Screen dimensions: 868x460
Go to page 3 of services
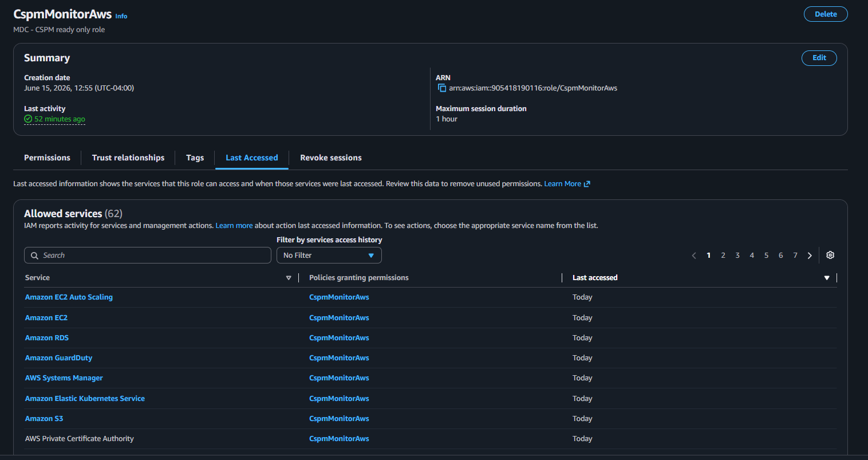737,255
